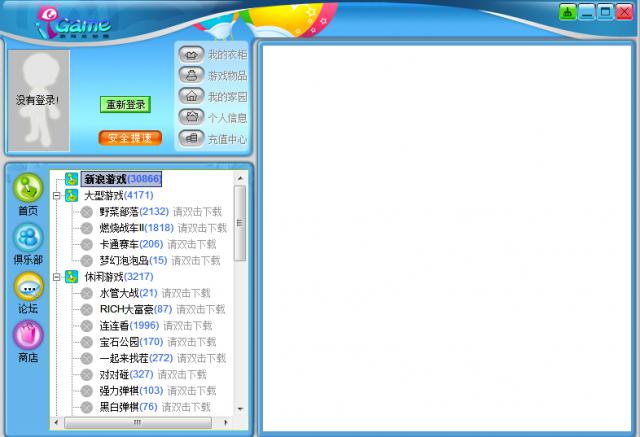This screenshot has width=640, height=437.
Task: Open the 商店 shop sidebar icon
Action: 28,335
